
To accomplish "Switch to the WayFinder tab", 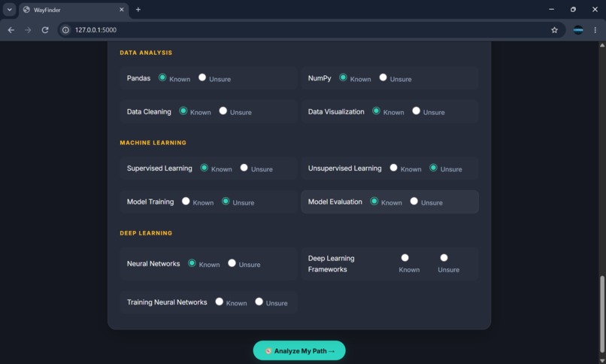I will 74,10.
